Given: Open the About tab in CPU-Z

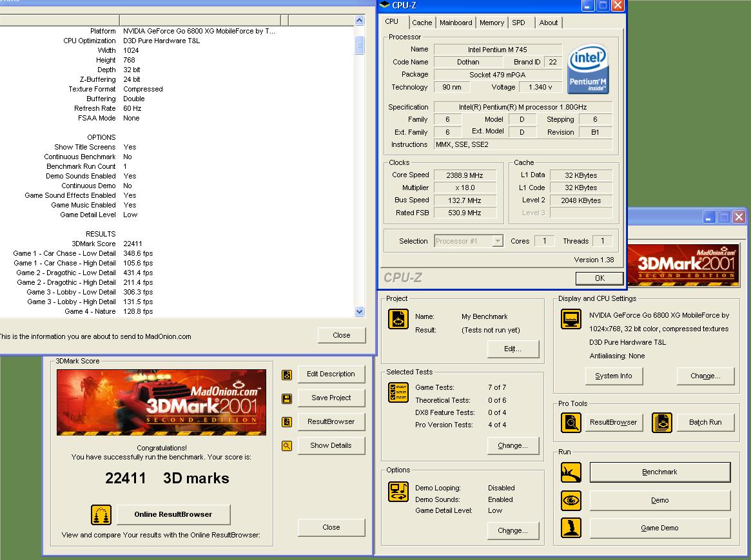Looking at the screenshot, I should tap(549, 23).
